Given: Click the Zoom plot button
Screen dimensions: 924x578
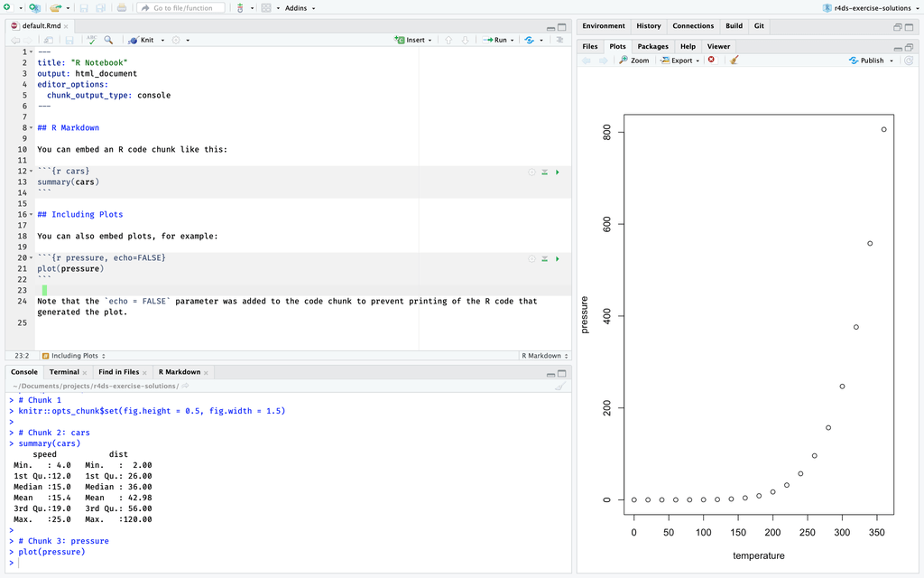Looking at the screenshot, I should (x=634, y=61).
